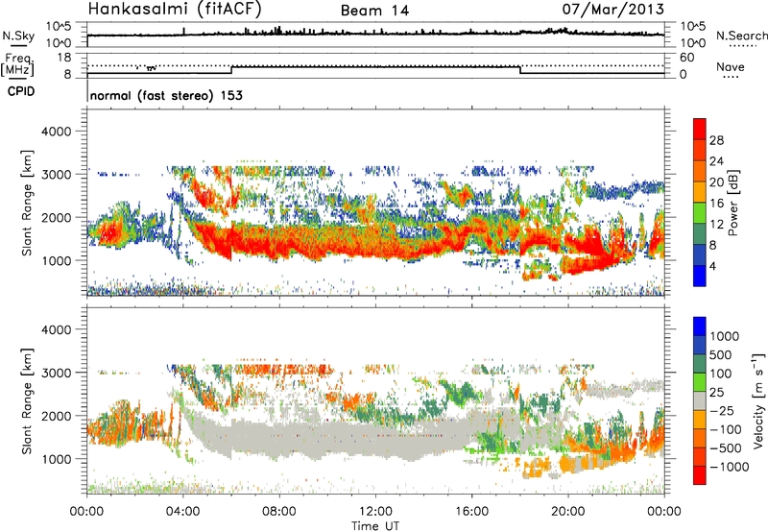Screen dimensions: 768x532
Task: Click the 'Time UT' axis title
Action: [x=375, y=525]
